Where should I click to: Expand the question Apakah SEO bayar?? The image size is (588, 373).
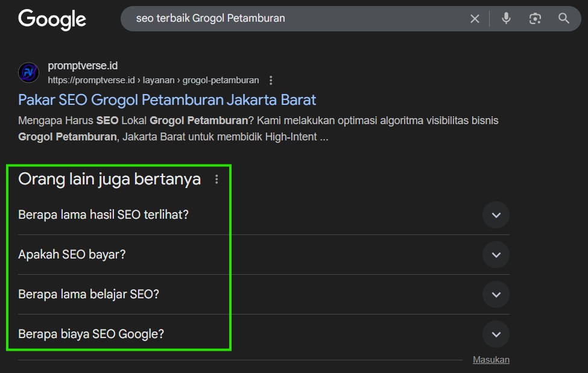pos(496,255)
